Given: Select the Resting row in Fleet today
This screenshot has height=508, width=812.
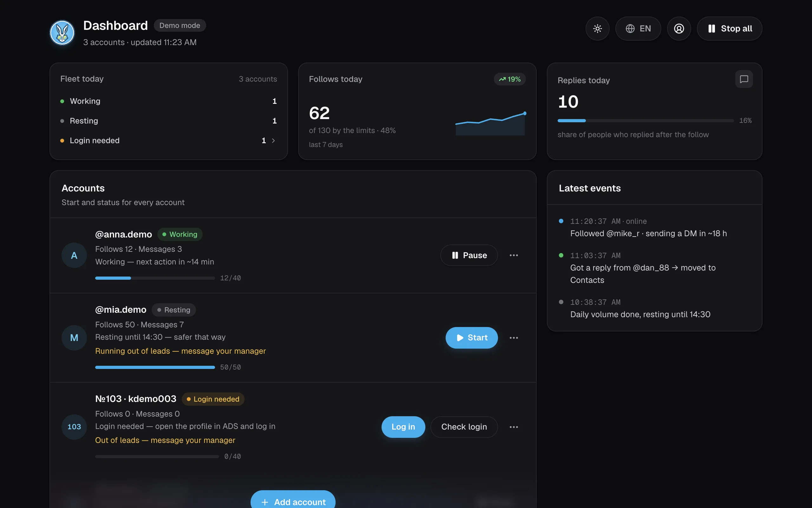Looking at the screenshot, I should coord(168,121).
